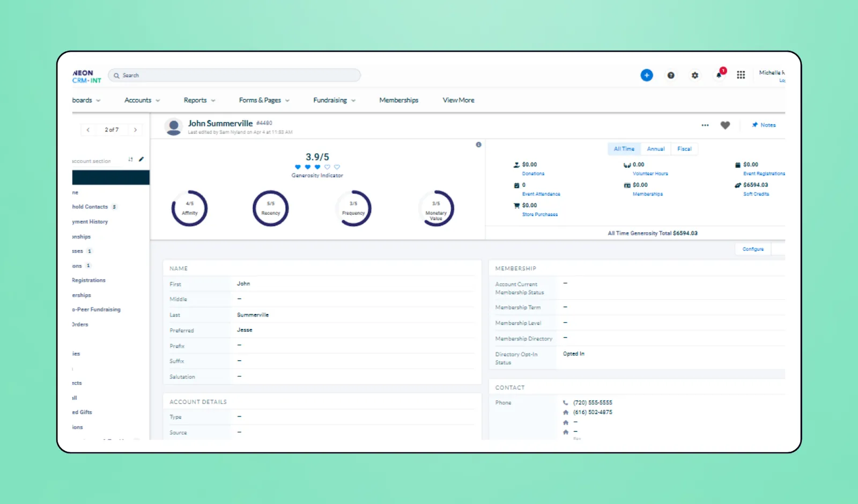Expand the Accounts dropdown
Screen dimensions: 858x504
(x=141, y=100)
